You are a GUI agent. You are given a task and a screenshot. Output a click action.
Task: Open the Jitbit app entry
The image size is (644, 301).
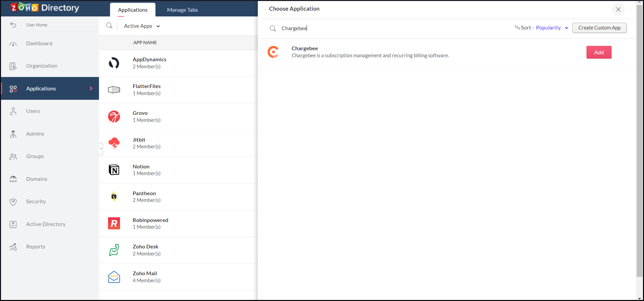point(178,143)
